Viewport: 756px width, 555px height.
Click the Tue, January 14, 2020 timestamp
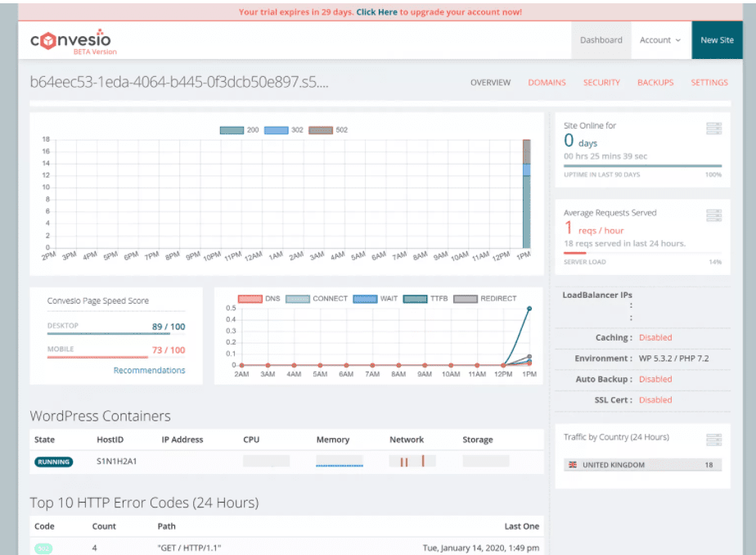[x=481, y=548]
